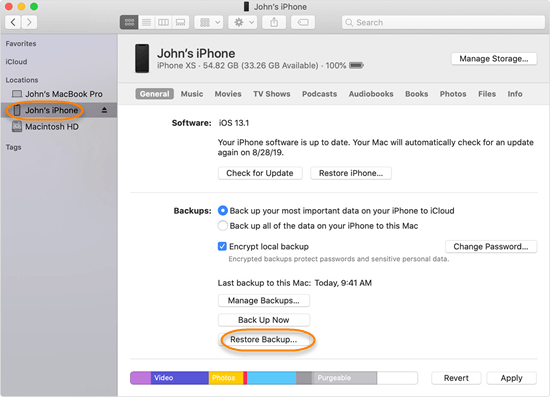
Task: Go back with the left chevron button
Action: tap(13, 22)
